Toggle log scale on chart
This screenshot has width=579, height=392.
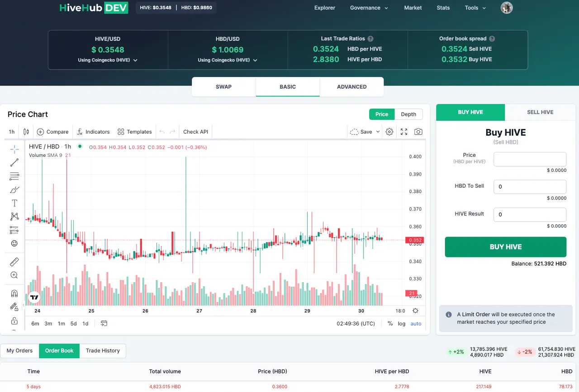pyautogui.click(x=402, y=323)
